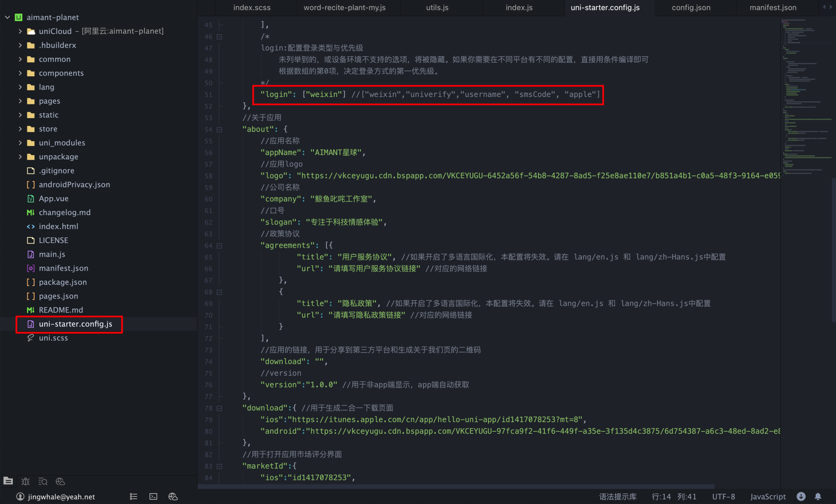Image resolution: width=836 pixels, height=504 pixels.
Task: Expand the static folder
Action: 20,115
